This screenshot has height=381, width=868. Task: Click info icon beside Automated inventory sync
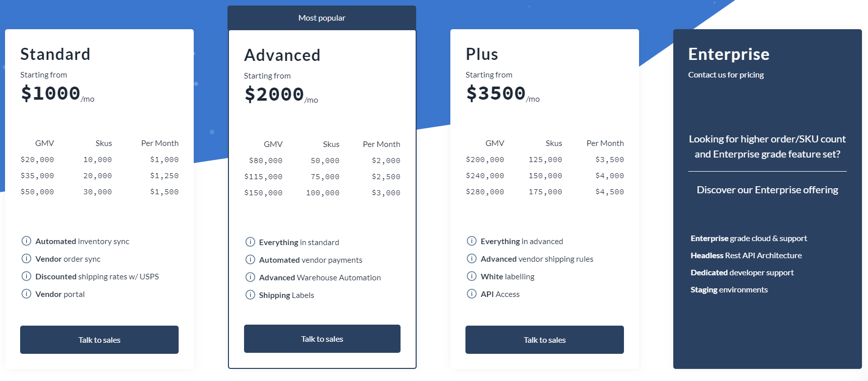(26, 241)
